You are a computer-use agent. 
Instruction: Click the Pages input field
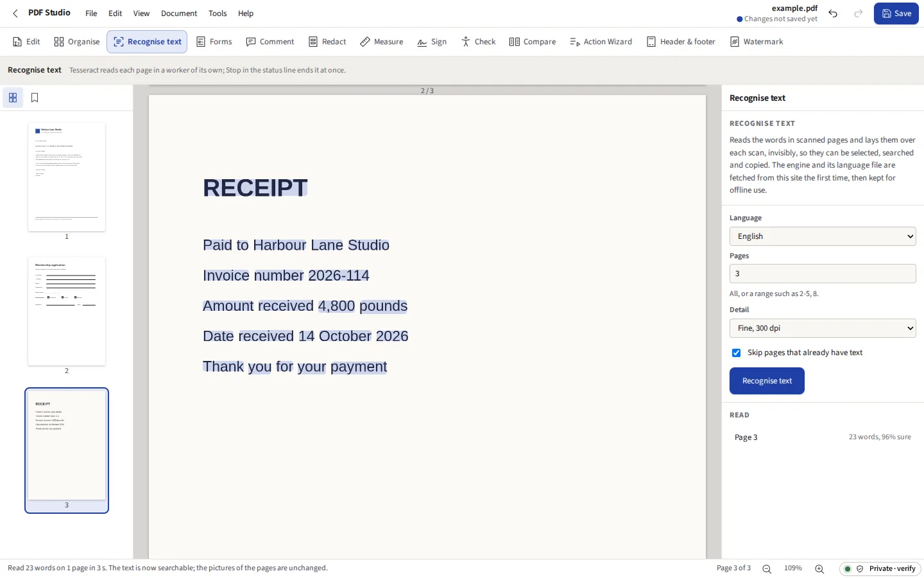(823, 274)
